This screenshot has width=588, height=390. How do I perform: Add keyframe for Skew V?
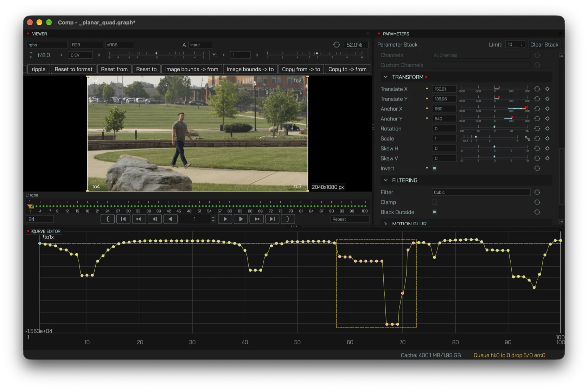[547, 158]
